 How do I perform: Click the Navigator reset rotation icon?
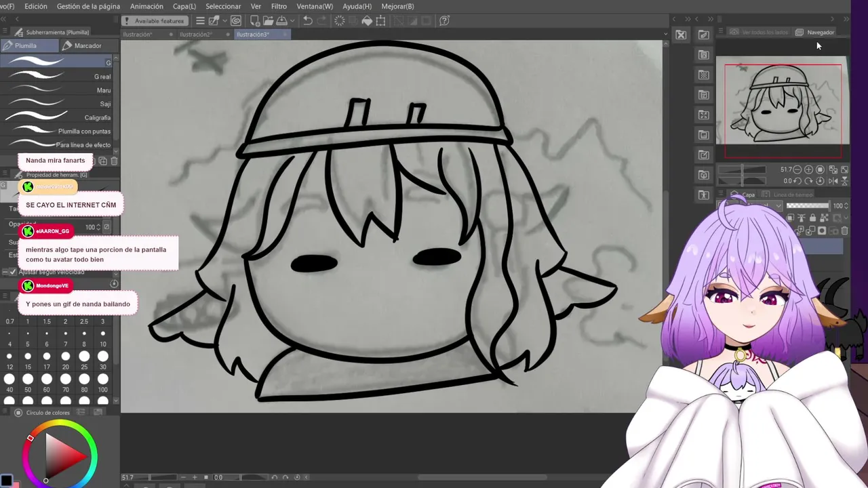[x=820, y=181]
